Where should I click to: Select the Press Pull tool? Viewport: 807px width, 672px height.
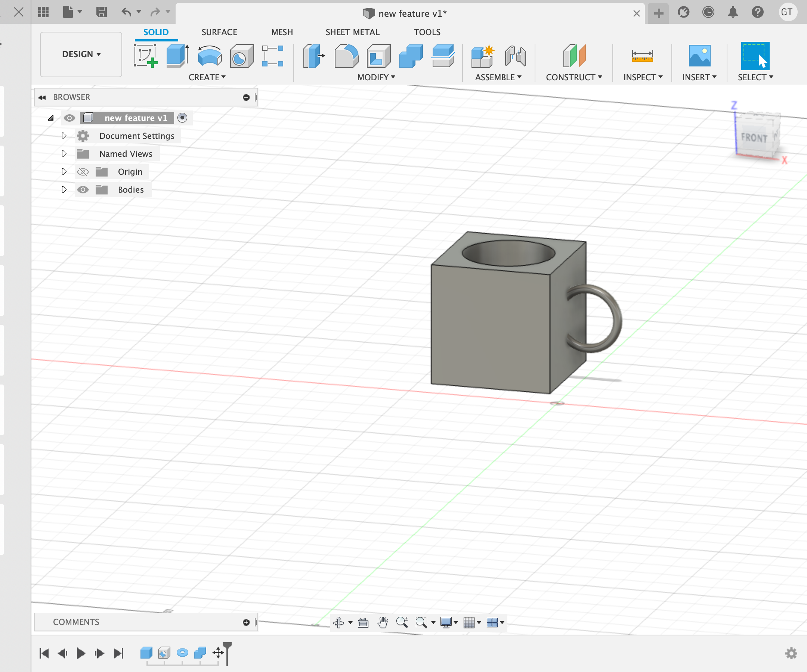click(x=313, y=56)
